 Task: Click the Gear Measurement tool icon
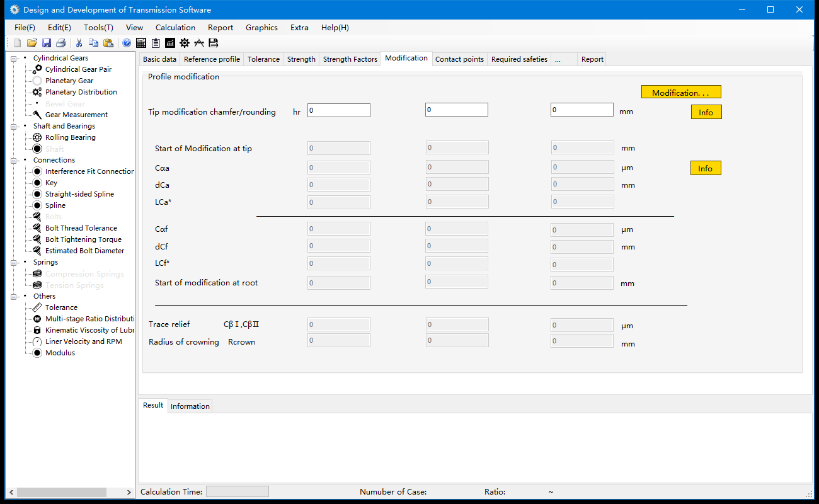coord(37,115)
